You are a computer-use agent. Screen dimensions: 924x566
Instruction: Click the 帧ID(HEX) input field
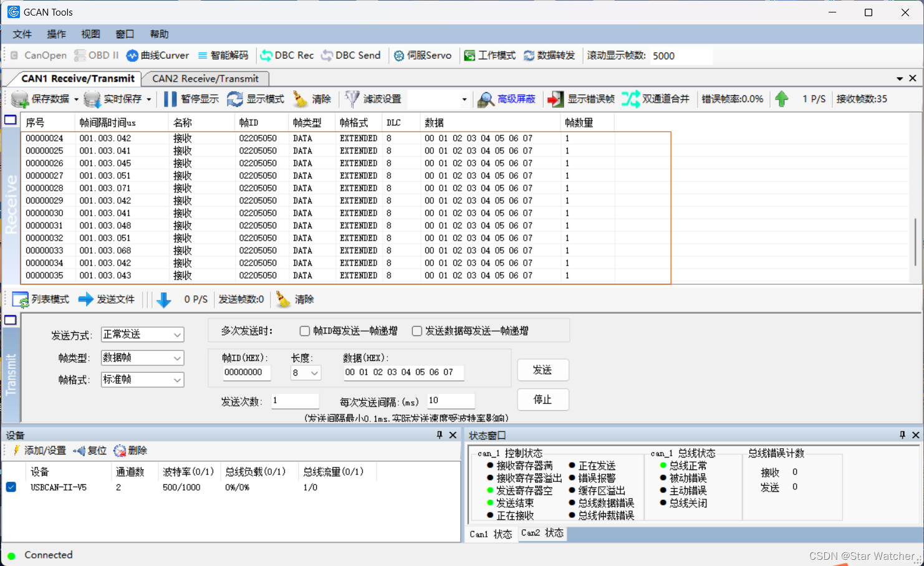pos(246,373)
